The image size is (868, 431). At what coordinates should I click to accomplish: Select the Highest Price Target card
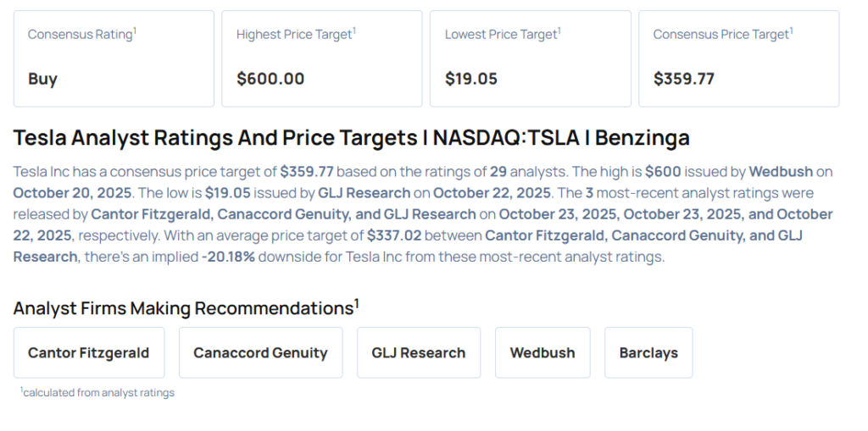[x=322, y=58]
